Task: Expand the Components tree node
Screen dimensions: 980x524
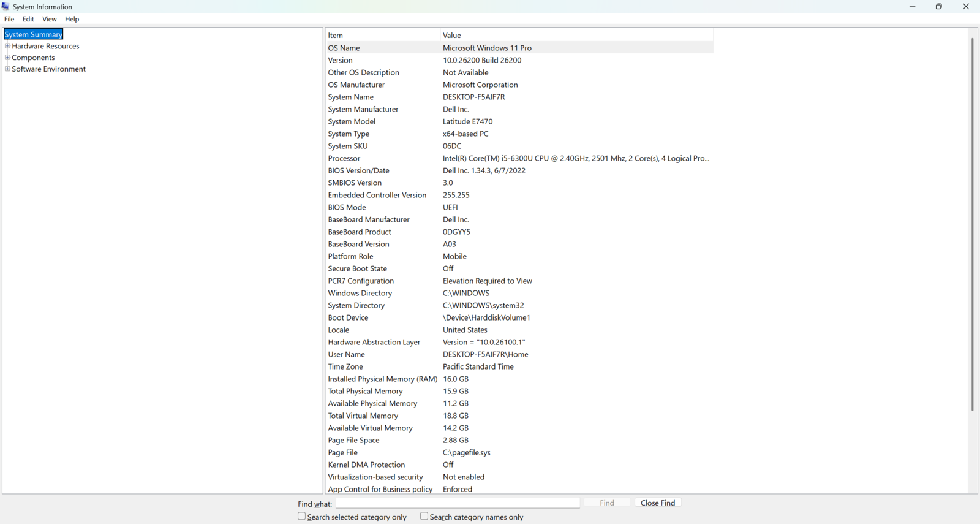Action: (x=7, y=58)
